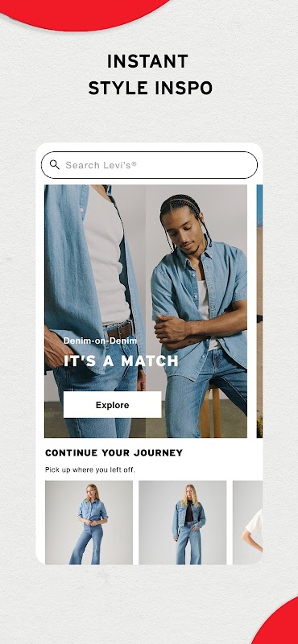Show the next carousel banner peeking at right
298x644 pixels.
259,311
